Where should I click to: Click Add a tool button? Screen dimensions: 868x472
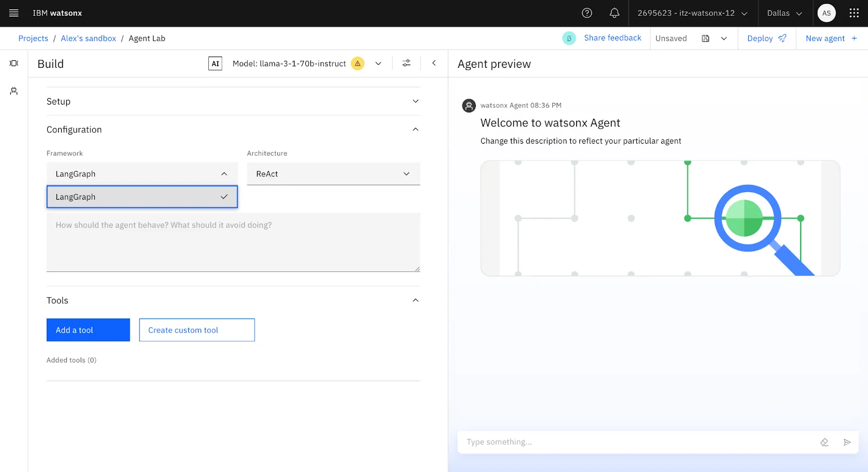pos(88,330)
